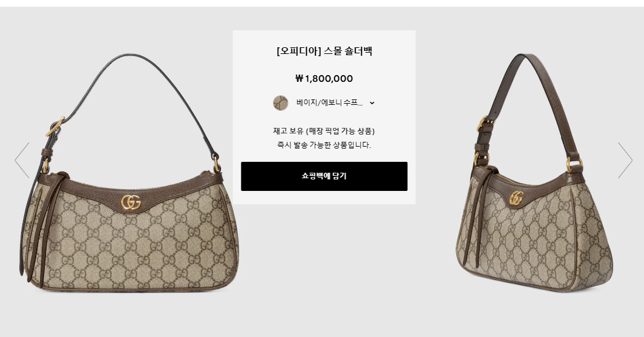Click the gold GG logo on front-view bag

click(x=131, y=202)
